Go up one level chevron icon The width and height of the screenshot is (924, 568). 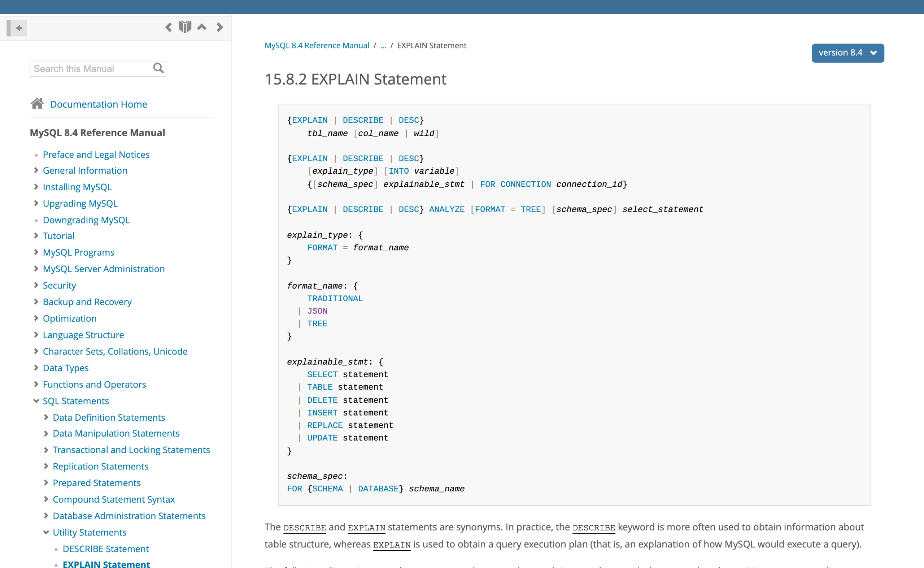pos(202,27)
